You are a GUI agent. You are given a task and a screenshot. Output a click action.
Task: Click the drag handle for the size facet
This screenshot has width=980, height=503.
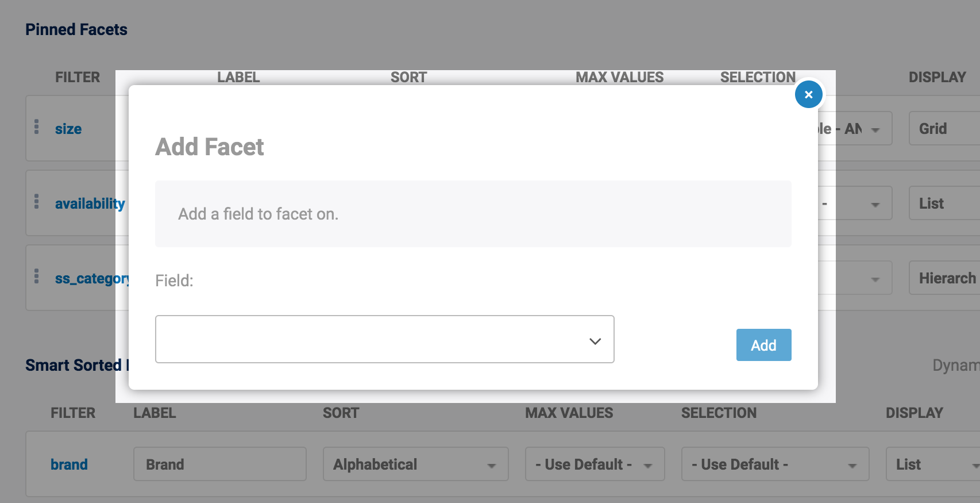[37, 127]
